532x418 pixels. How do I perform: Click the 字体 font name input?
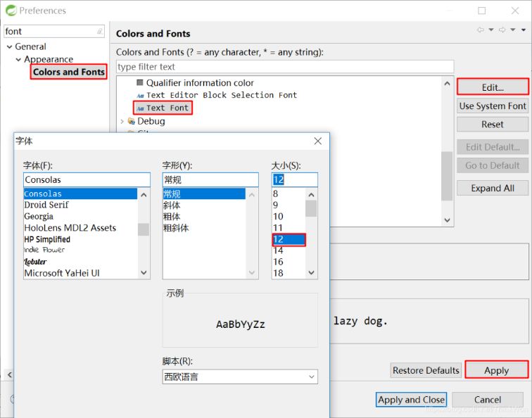pos(87,179)
